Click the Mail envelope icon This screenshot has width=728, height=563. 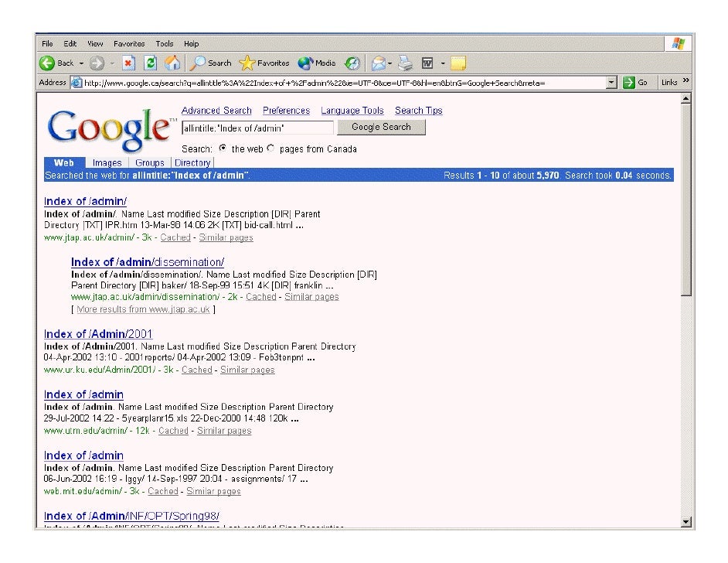[379, 63]
